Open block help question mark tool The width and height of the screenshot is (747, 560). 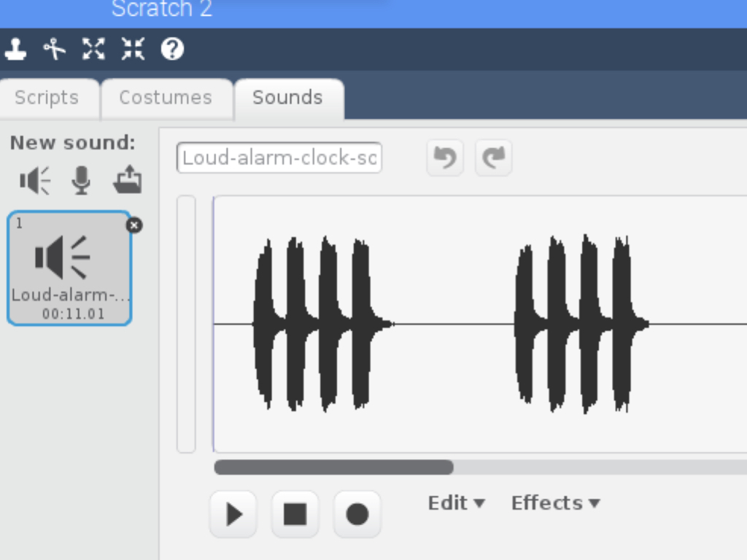[172, 49]
